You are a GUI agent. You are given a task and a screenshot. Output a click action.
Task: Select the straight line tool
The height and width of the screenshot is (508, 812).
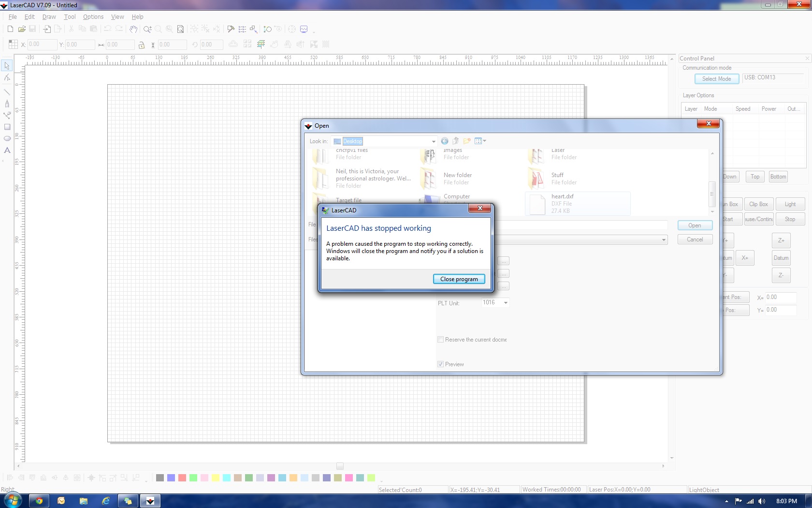[x=7, y=91]
